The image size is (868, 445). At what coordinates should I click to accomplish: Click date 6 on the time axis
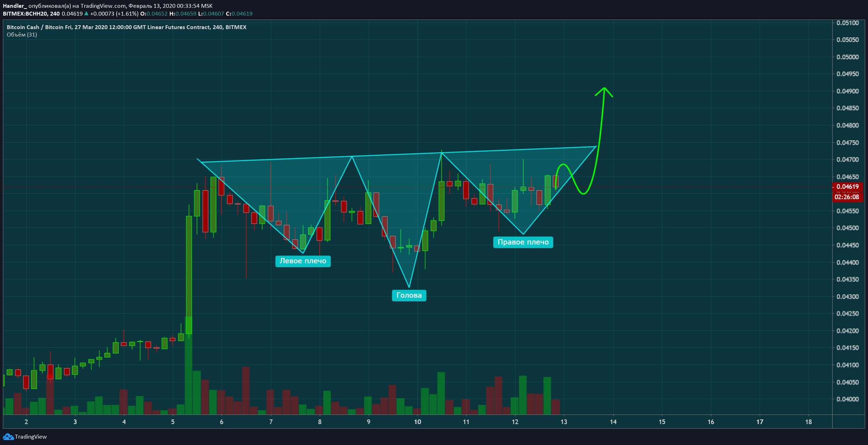click(x=222, y=422)
